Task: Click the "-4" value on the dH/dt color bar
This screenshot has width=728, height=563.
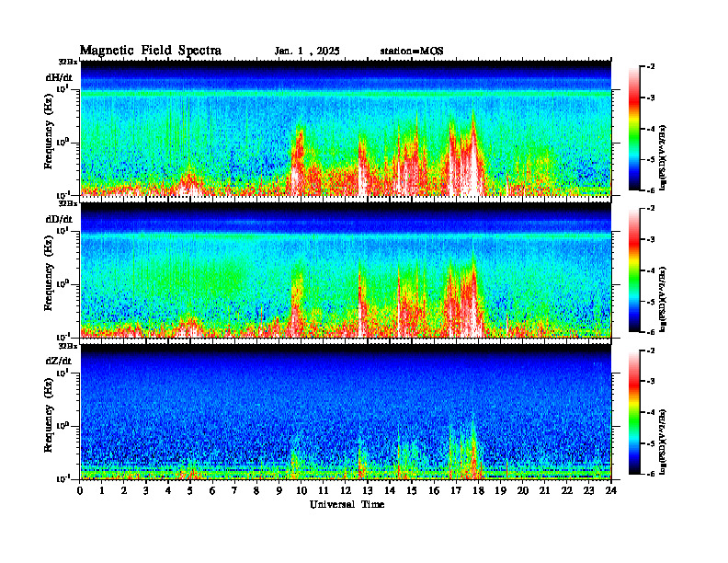Action: 651,129
